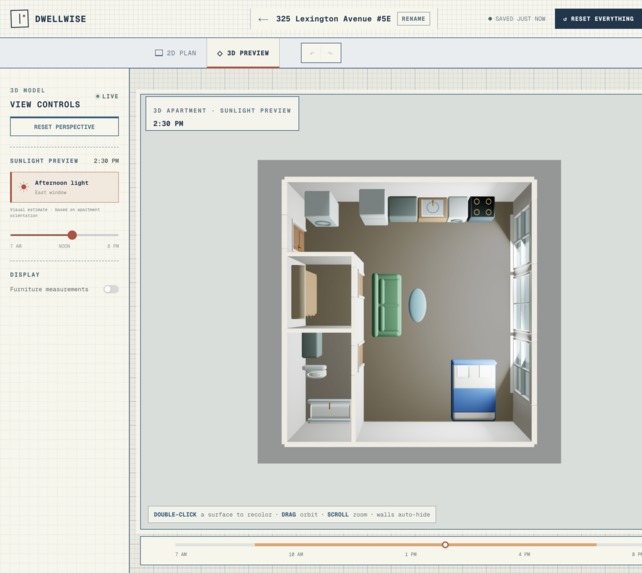Click the black stove with burners
Image resolution: width=642 pixels, height=573 pixels.
482,208
